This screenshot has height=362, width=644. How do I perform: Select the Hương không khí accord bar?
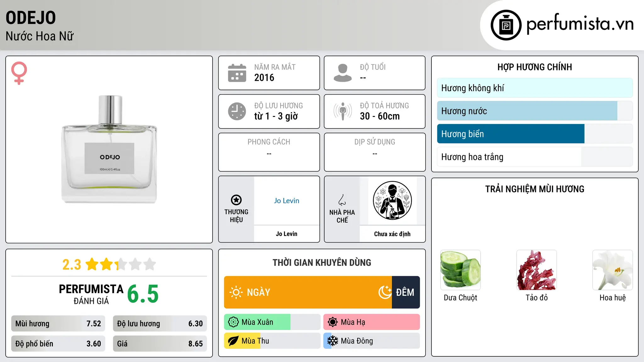coord(535,88)
